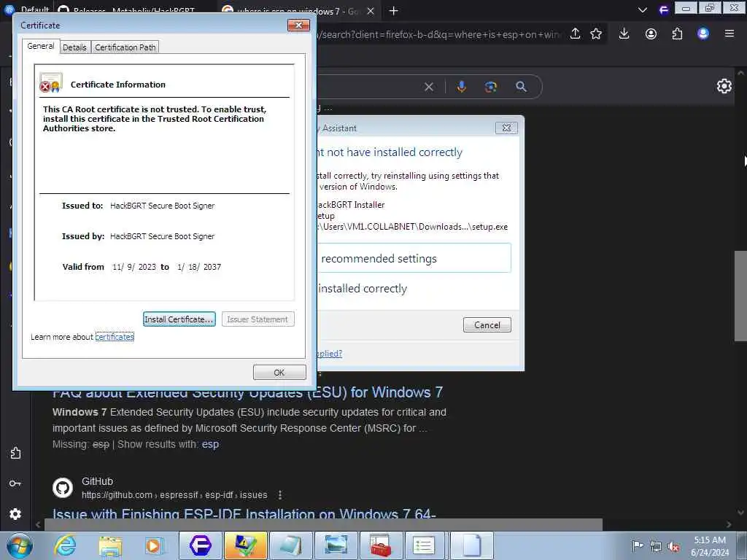This screenshot has height=560, width=747.
Task: Open the certificates help link
Action: pos(115,337)
